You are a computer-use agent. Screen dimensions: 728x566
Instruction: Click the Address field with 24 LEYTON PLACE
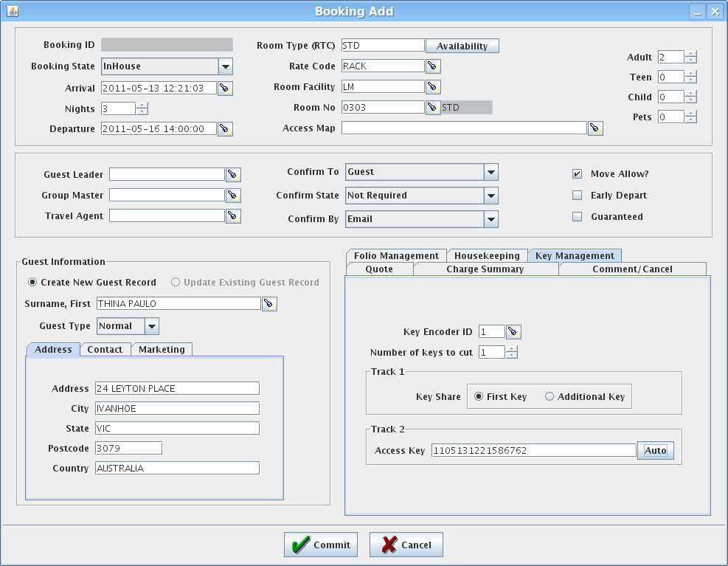tap(177, 388)
